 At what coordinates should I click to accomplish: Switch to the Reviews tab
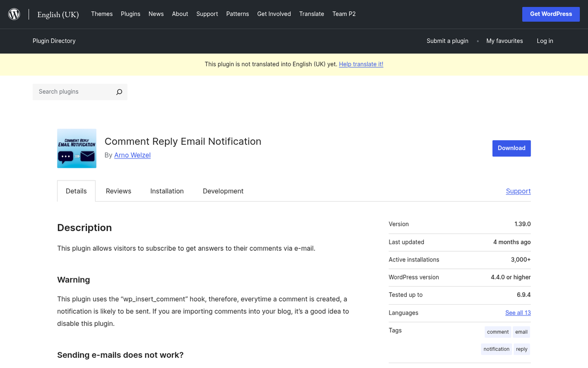tap(118, 191)
